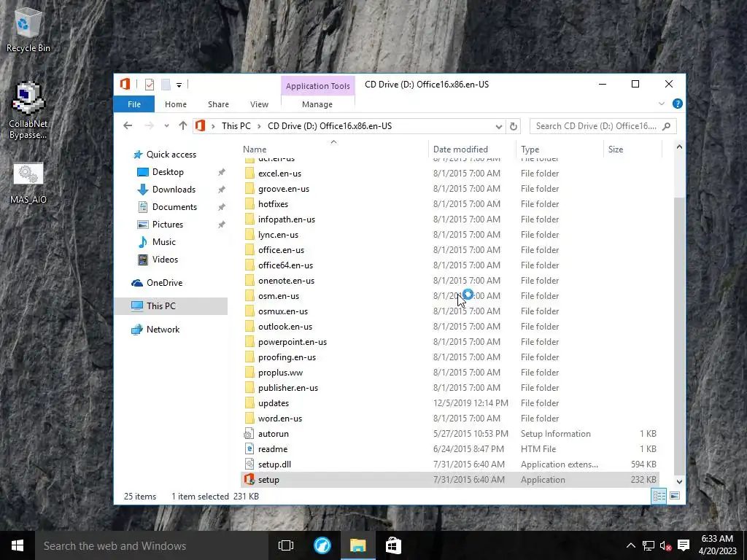This screenshot has width=747, height=560.
Task: Open Music in the navigation pane
Action: (x=163, y=242)
